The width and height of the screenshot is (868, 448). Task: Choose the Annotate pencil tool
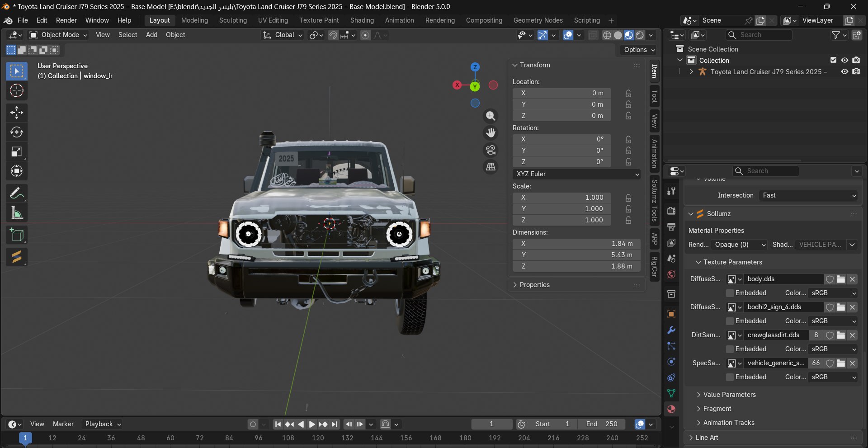(x=17, y=193)
